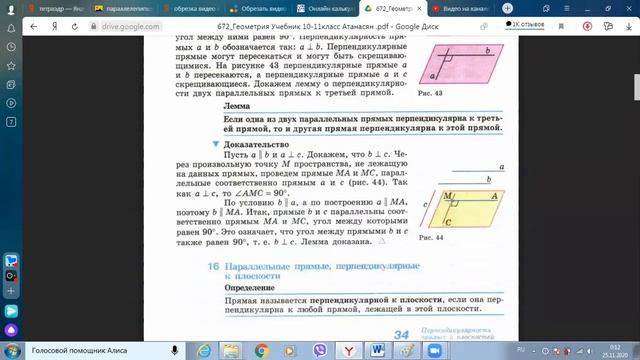Click page scrollbar thumb
Screen dimensions: 640x360
point(637,87)
